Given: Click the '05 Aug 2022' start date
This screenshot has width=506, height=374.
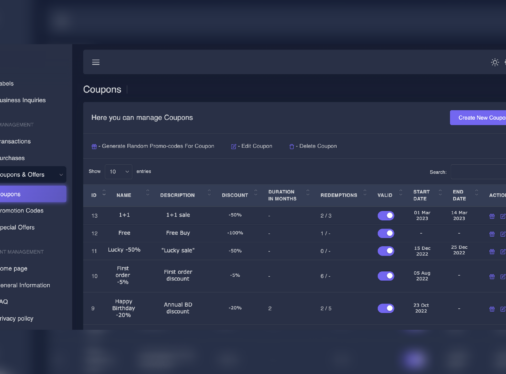Looking at the screenshot, I should (422, 276).
